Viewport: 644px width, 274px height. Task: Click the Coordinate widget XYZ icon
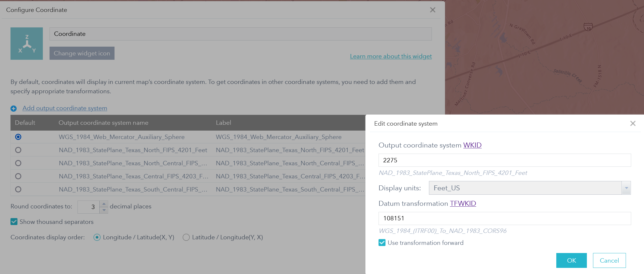[x=27, y=43]
